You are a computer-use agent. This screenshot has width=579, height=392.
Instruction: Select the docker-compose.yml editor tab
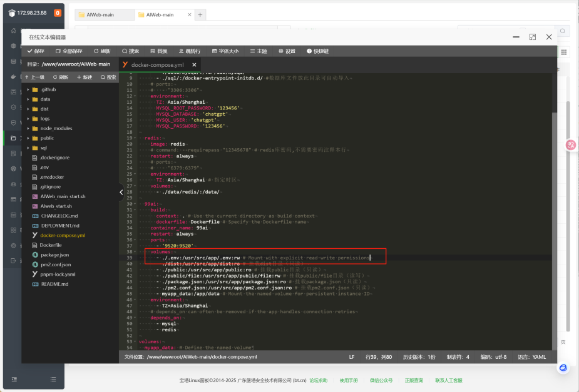(157, 65)
